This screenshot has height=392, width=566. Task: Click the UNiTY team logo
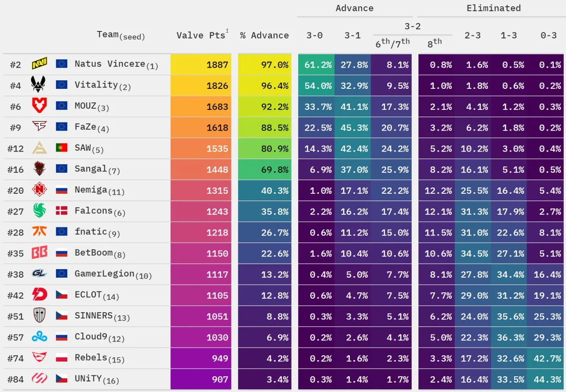39,379
